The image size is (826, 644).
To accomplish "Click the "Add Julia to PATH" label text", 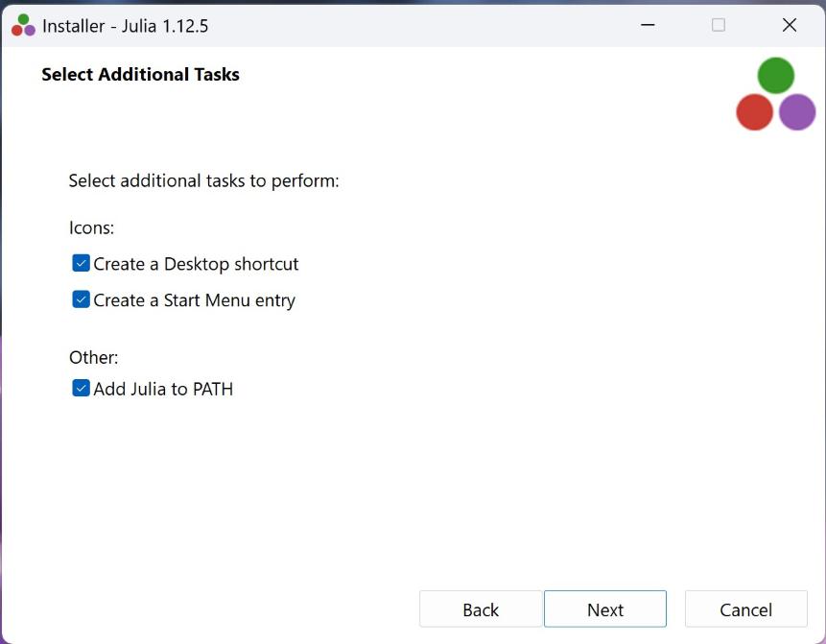I will click(163, 389).
